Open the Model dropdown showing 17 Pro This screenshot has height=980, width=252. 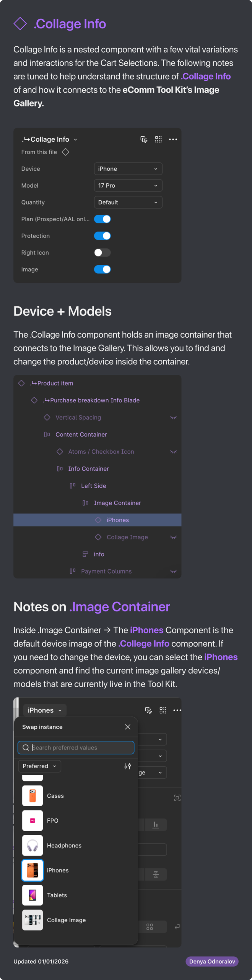coord(128,186)
